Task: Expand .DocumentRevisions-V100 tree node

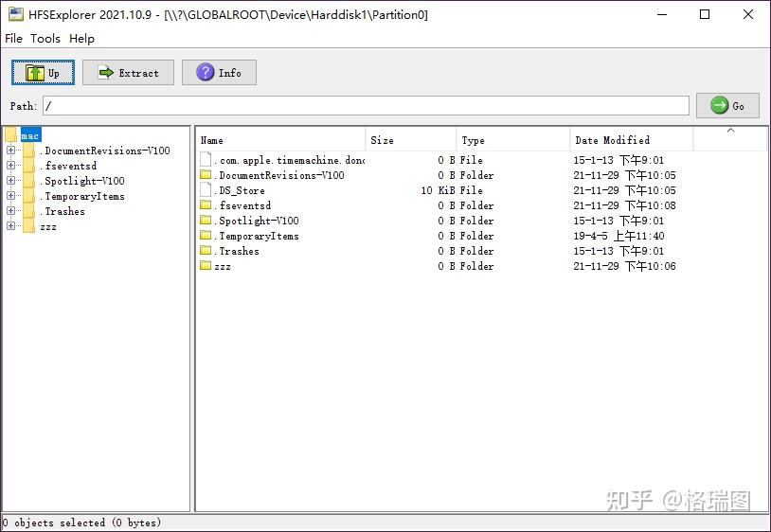Action: (10, 151)
